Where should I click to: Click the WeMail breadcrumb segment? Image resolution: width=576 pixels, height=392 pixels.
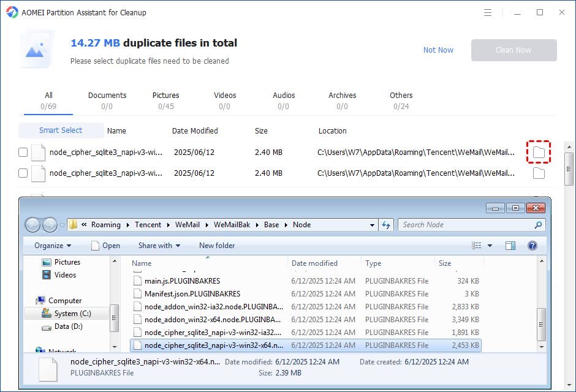188,225
